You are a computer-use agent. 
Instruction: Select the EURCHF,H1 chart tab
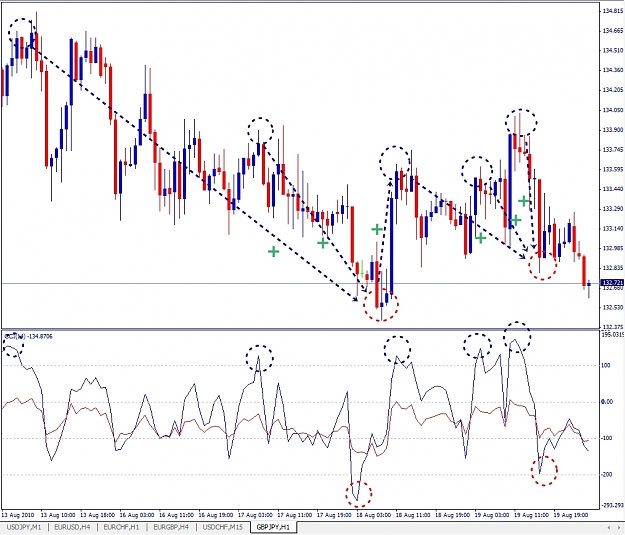[x=121, y=527]
